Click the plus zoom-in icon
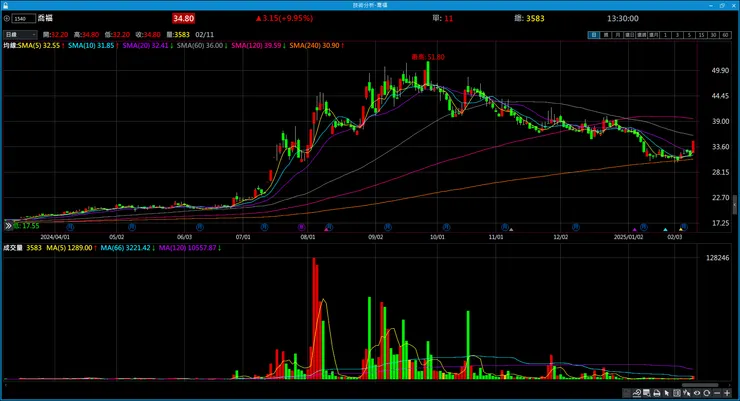 click(727, 393)
